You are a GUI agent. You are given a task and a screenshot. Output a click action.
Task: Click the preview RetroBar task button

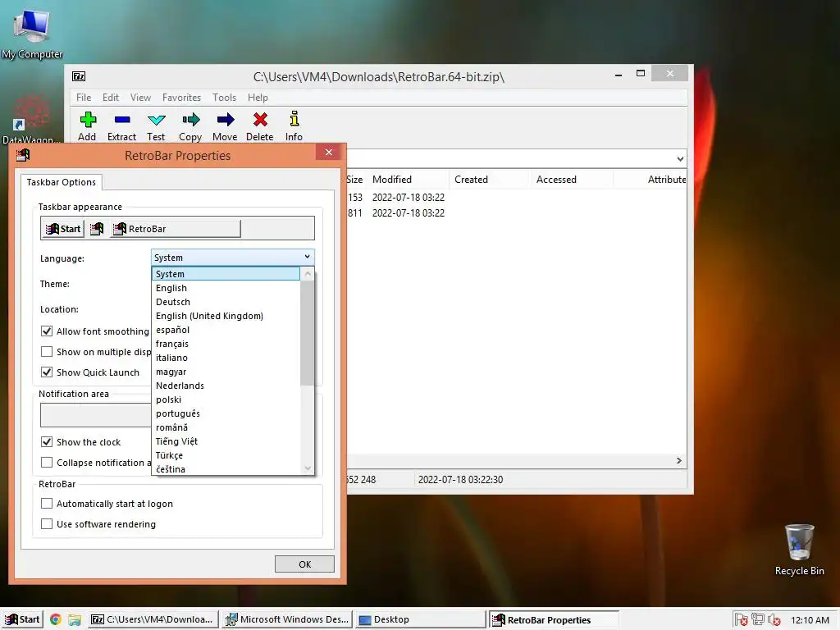coord(176,229)
